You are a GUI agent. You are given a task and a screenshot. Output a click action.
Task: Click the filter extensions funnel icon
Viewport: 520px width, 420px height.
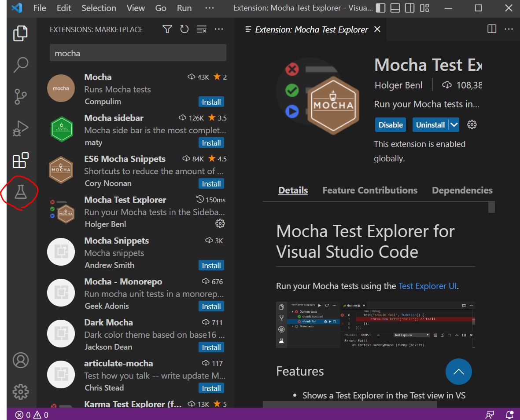(167, 29)
